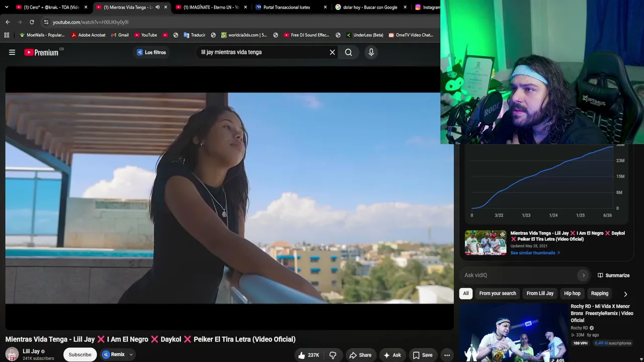Show more filter chips with right arrow
Image resolution: width=644 pixels, height=362 pixels.
click(625, 294)
